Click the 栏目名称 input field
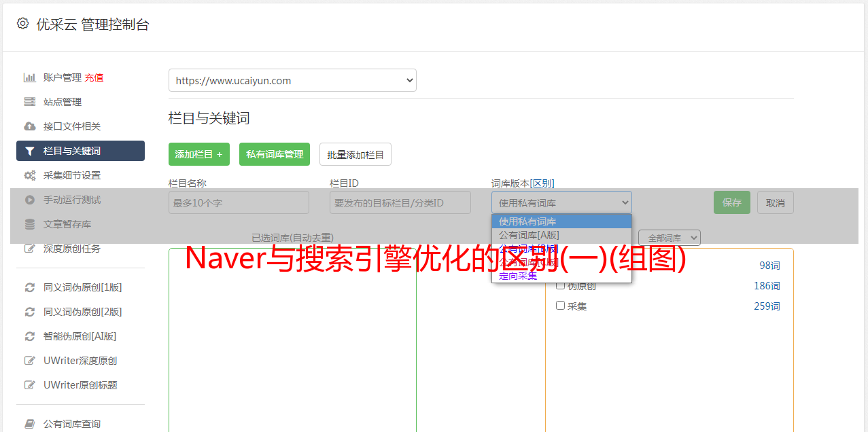868x432 pixels. tap(239, 202)
